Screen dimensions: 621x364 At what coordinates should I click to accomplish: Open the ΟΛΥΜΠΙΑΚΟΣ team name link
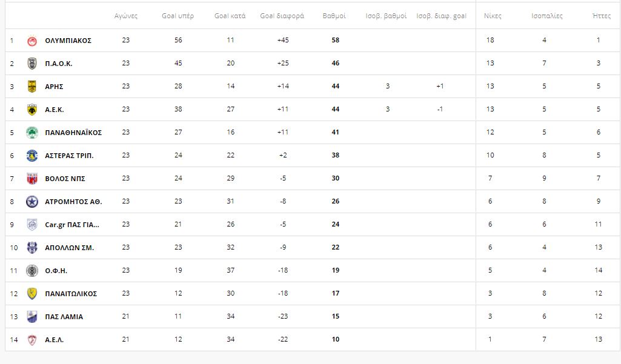(x=68, y=41)
